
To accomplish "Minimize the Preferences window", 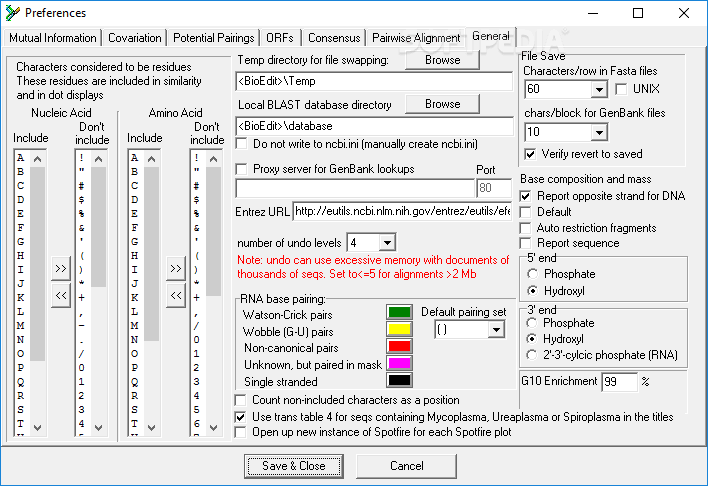I will click(593, 13).
